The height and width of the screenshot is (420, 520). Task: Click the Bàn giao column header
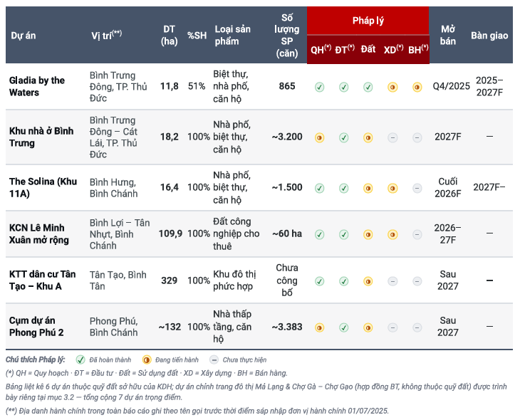coord(489,36)
